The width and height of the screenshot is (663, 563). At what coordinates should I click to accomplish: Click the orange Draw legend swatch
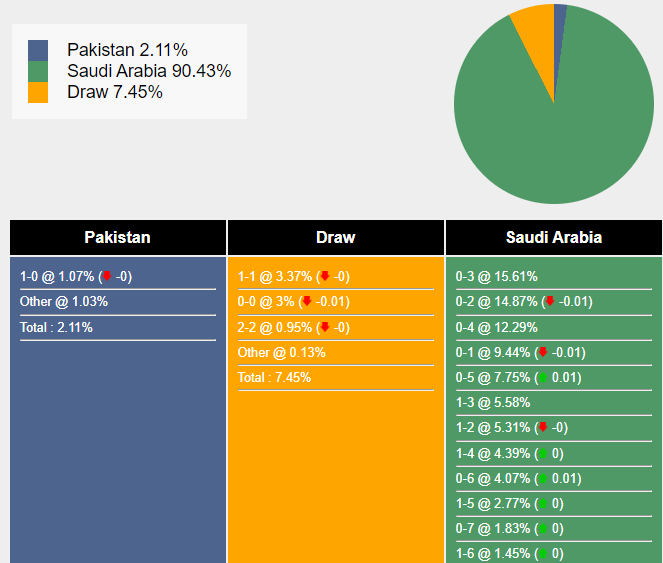(x=38, y=92)
